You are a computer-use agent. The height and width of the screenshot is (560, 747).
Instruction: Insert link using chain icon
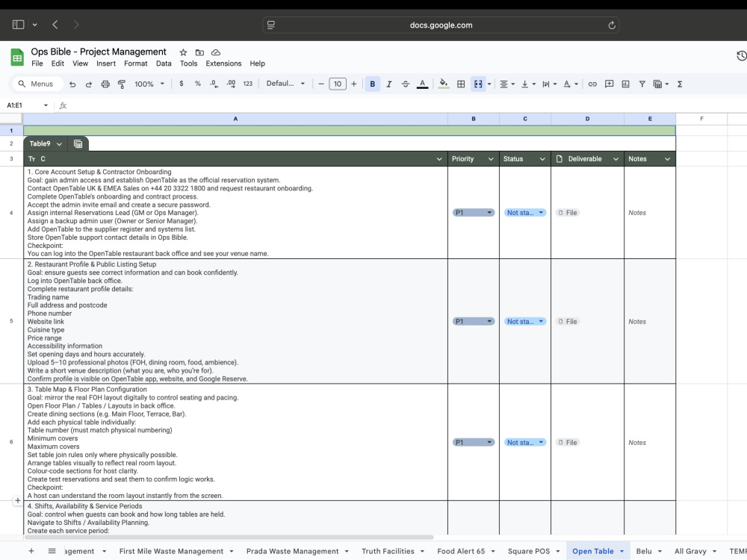[x=592, y=84]
